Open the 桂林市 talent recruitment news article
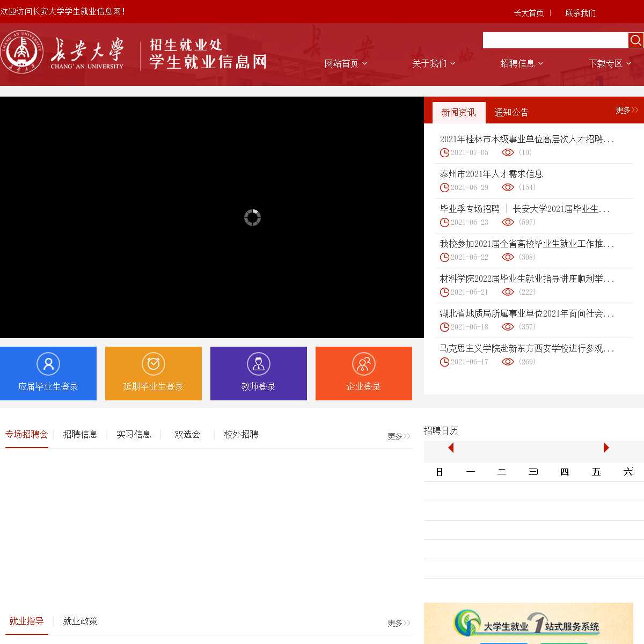Screen dimensions: 644x644 (x=526, y=139)
